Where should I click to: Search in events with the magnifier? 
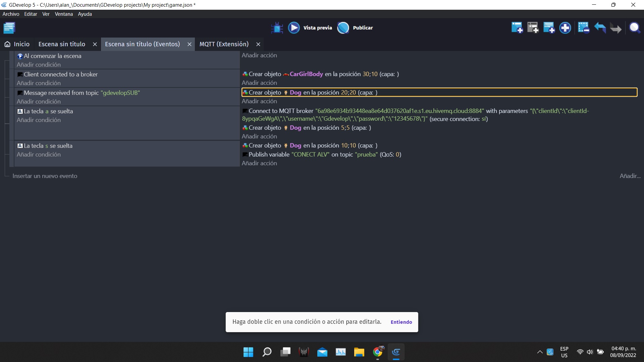pyautogui.click(x=635, y=28)
